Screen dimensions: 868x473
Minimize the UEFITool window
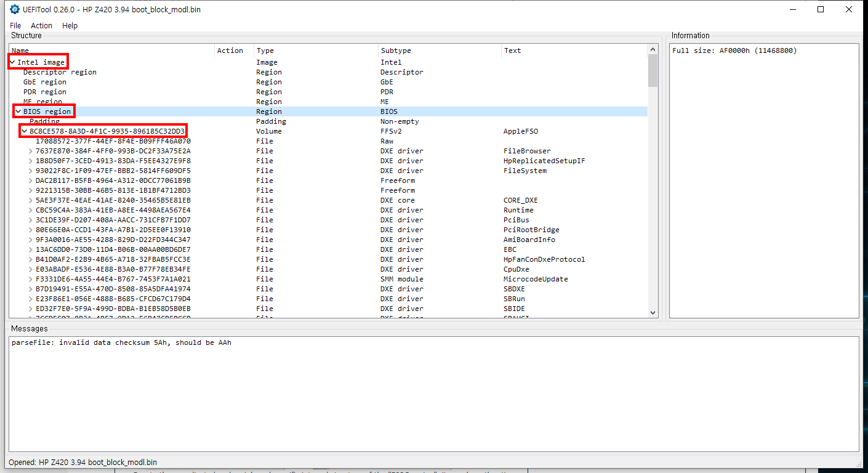click(x=792, y=9)
